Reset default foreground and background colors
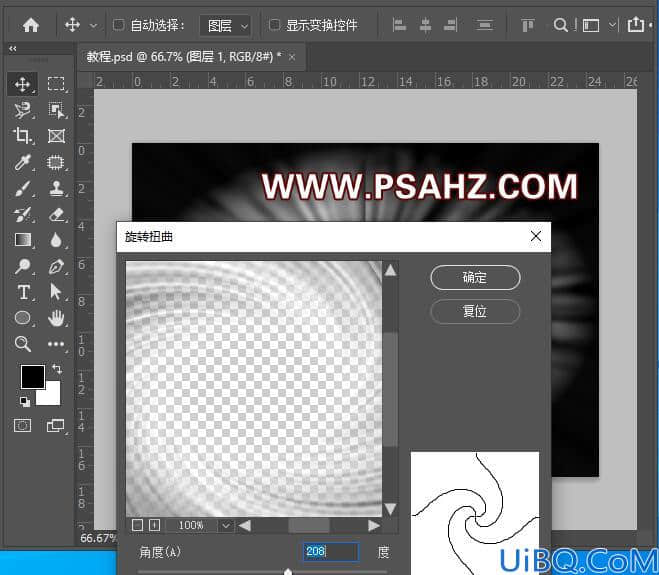The image size is (659, 575). tap(25, 402)
